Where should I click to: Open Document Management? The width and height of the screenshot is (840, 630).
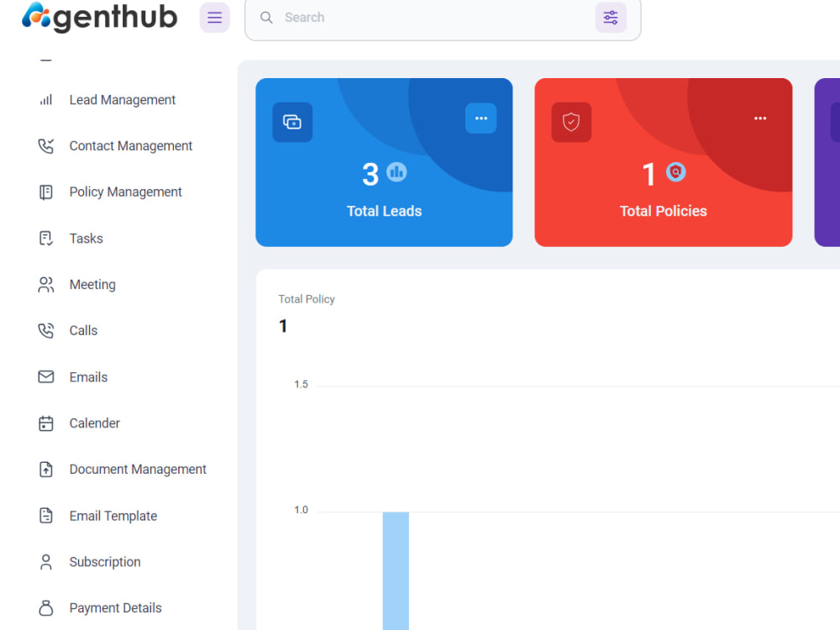[138, 470]
